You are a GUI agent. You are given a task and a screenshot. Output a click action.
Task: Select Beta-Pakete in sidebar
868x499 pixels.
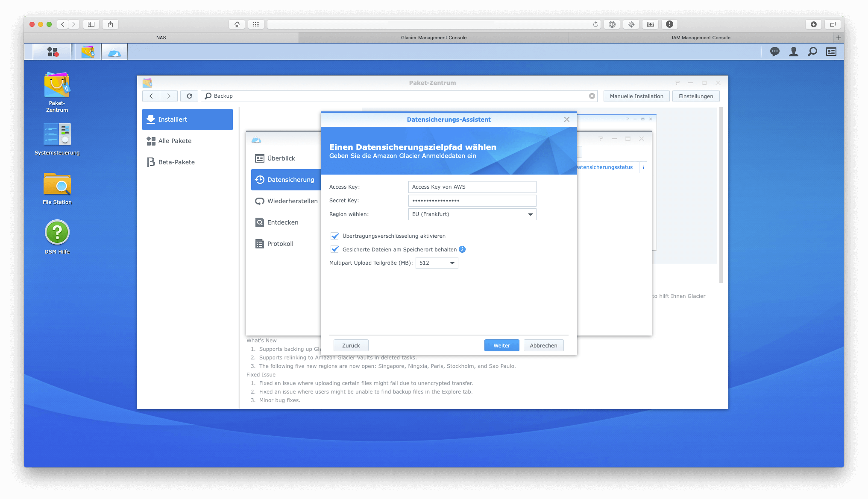pyautogui.click(x=188, y=162)
